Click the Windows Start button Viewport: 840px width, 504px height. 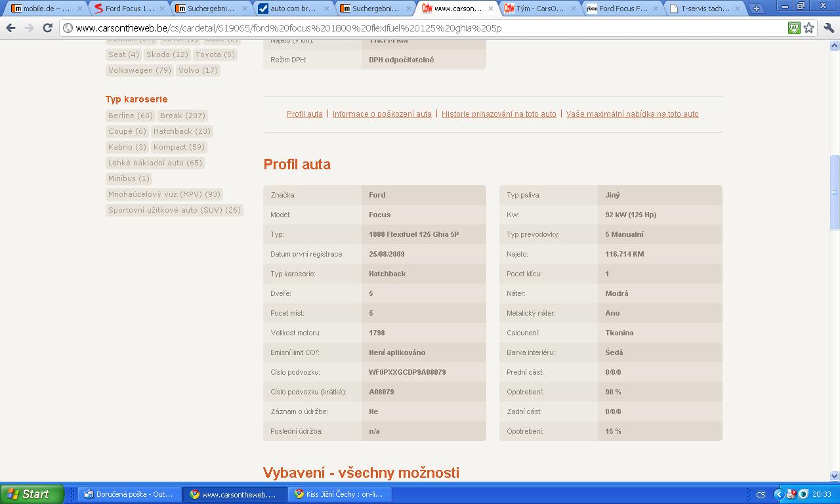[31, 494]
